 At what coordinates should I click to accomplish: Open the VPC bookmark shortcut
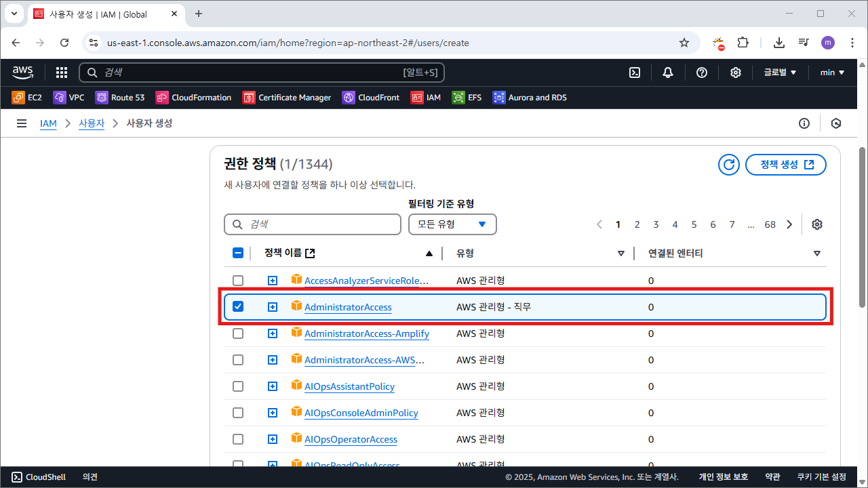(69, 98)
